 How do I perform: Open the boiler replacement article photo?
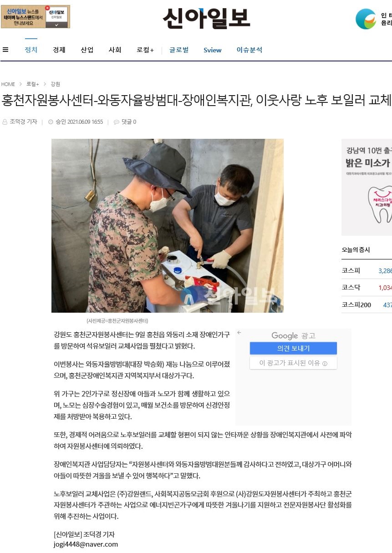point(168,226)
